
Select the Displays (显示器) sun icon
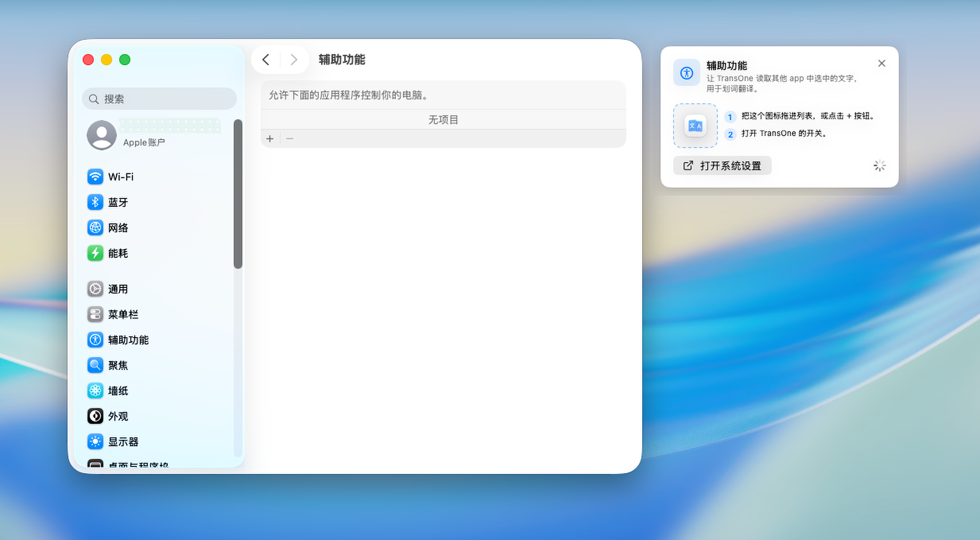[95, 441]
